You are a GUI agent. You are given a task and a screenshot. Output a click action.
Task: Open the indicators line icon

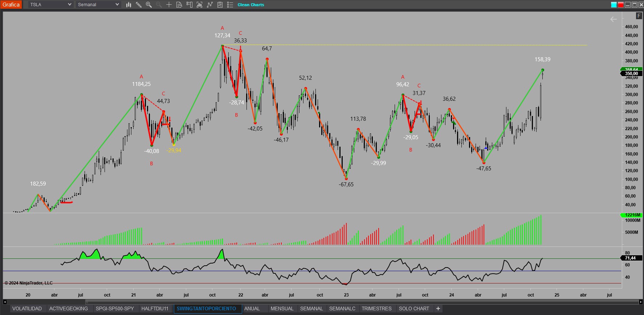209,5
